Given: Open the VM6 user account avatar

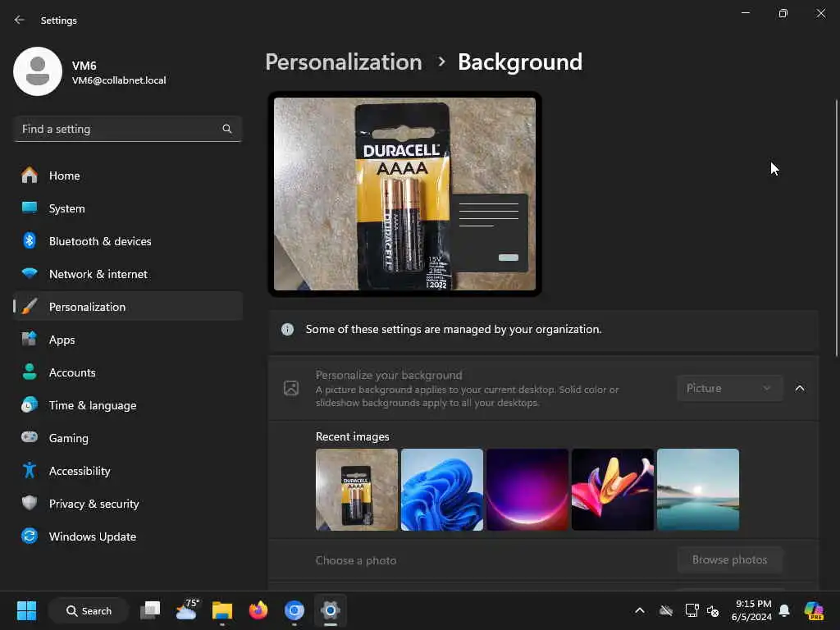Looking at the screenshot, I should [38, 71].
